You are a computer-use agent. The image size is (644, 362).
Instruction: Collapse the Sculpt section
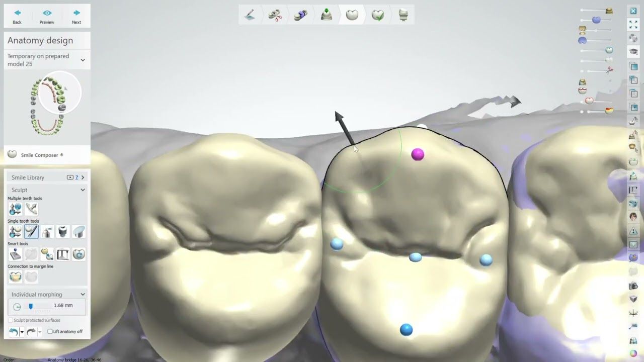(x=83, y=190)
